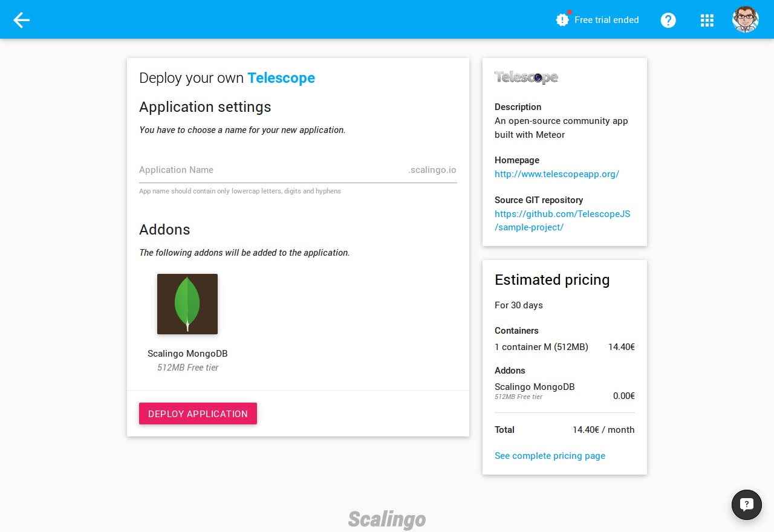Click the Telescope text in the page heading
Image resolution: width=774 pixels, height=532 pixels.
[281, 78]
